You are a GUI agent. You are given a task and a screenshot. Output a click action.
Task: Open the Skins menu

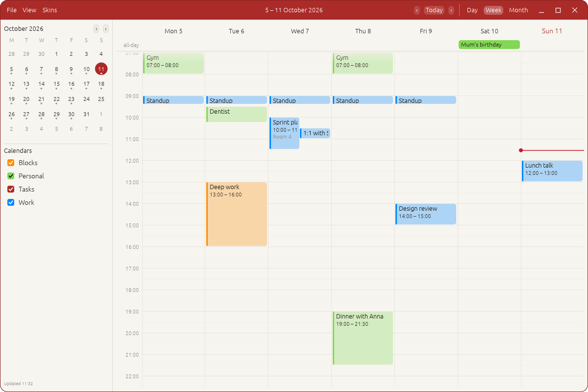(x=50, y=10)
